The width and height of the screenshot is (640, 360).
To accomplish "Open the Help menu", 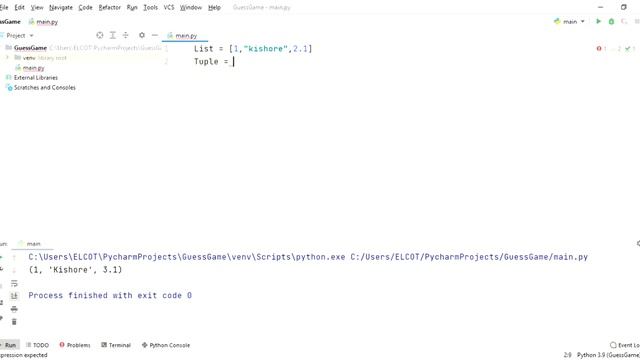I will (x=214, y=7).
